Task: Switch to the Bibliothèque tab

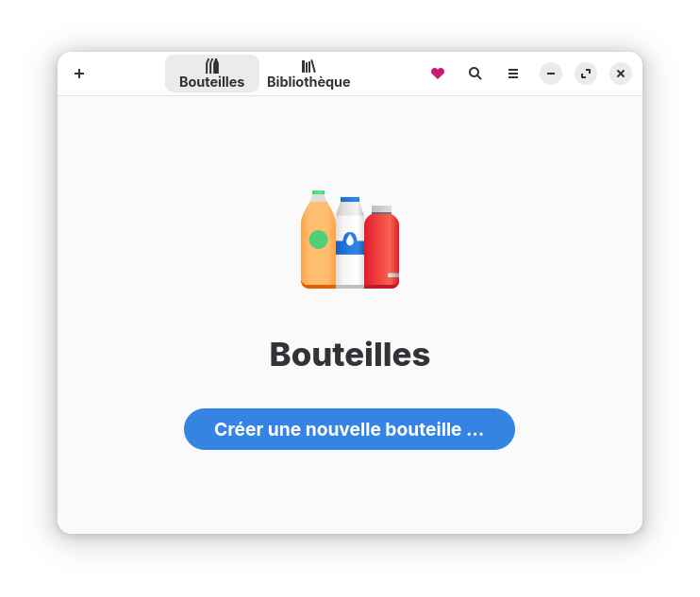Action: pyautogui.click(x=308, y=74)
